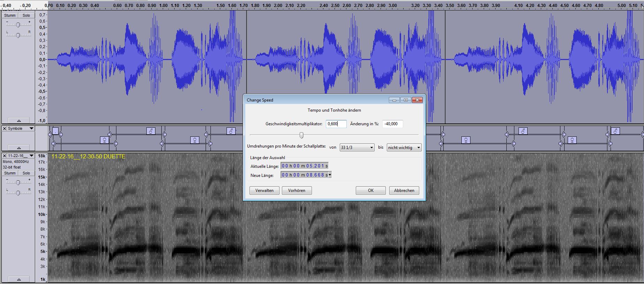Close the Change Speed dialog
The width and height of the screenshot is (644, 284).
pyautogui.click(x=417, y=100)
